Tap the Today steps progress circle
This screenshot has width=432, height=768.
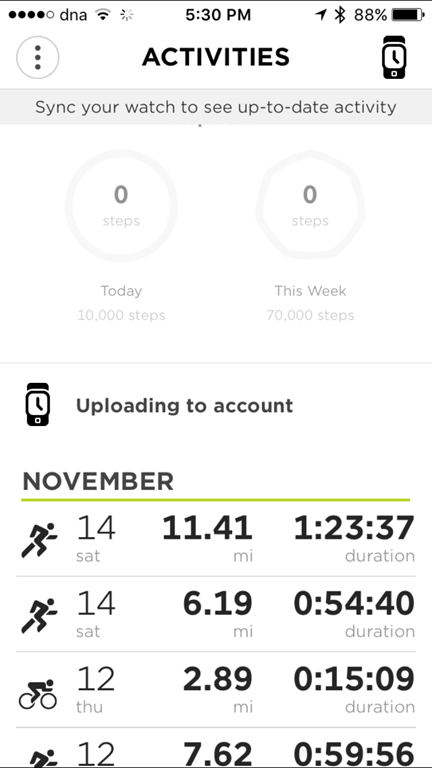(x=121, y=205)
